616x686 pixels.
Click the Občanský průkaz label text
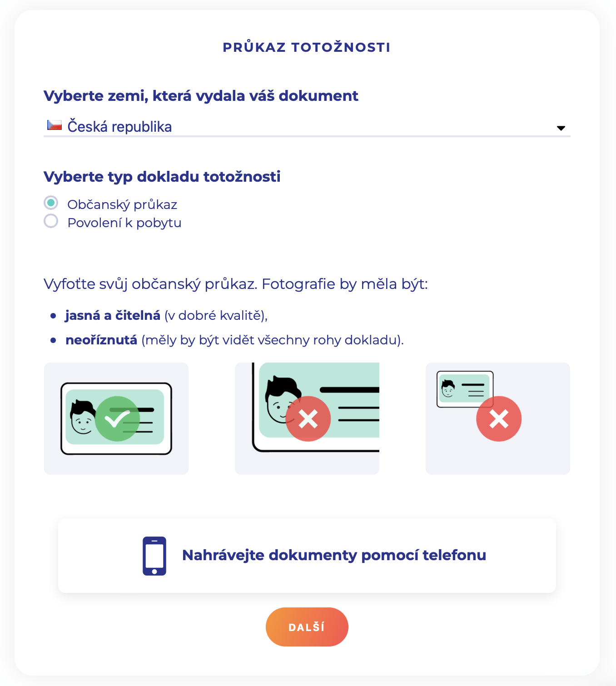[122, 204]
